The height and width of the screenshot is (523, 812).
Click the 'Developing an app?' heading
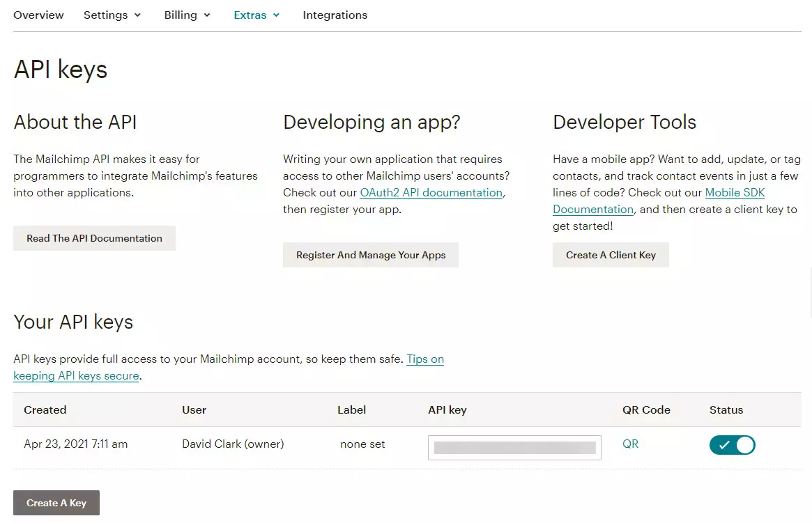point(371,123)
